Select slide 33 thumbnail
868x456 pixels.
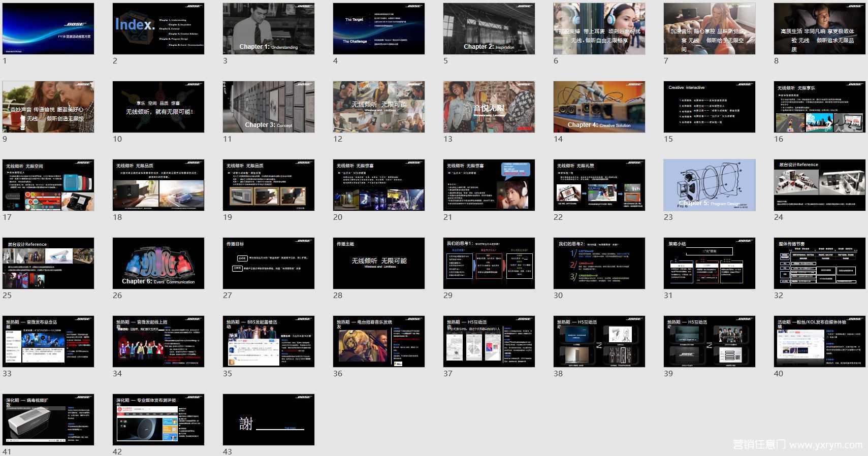click(48, 341)
